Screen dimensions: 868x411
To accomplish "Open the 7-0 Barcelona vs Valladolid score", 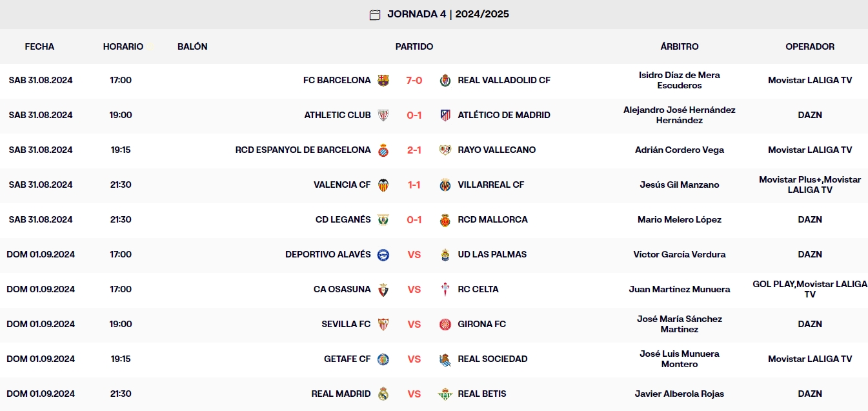I will coord(416,80).
